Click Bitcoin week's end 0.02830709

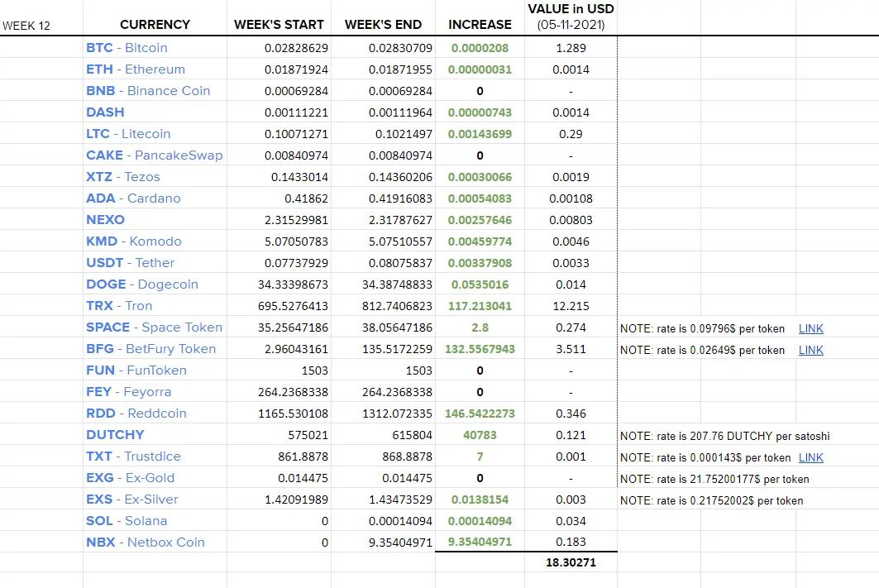(400, 48)
